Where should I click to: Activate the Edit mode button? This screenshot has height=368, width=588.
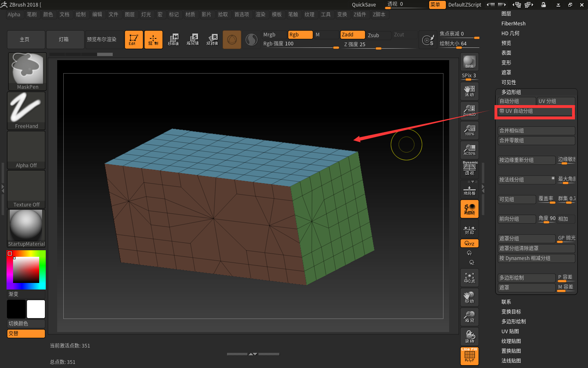coord(134,40)
